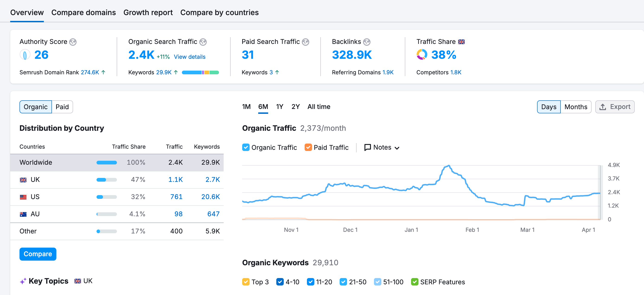
Task: Uncheck the Paid Traffic checkbox
Action: 308,147
